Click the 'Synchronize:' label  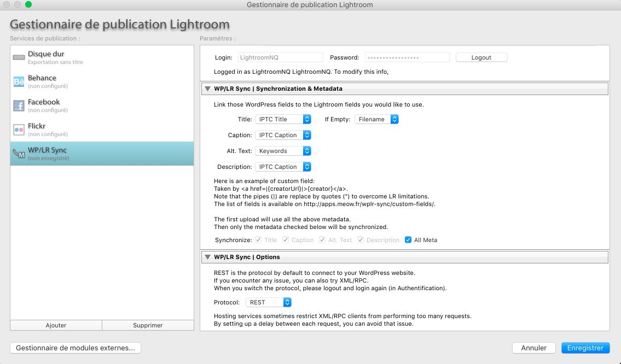[233, 240]
